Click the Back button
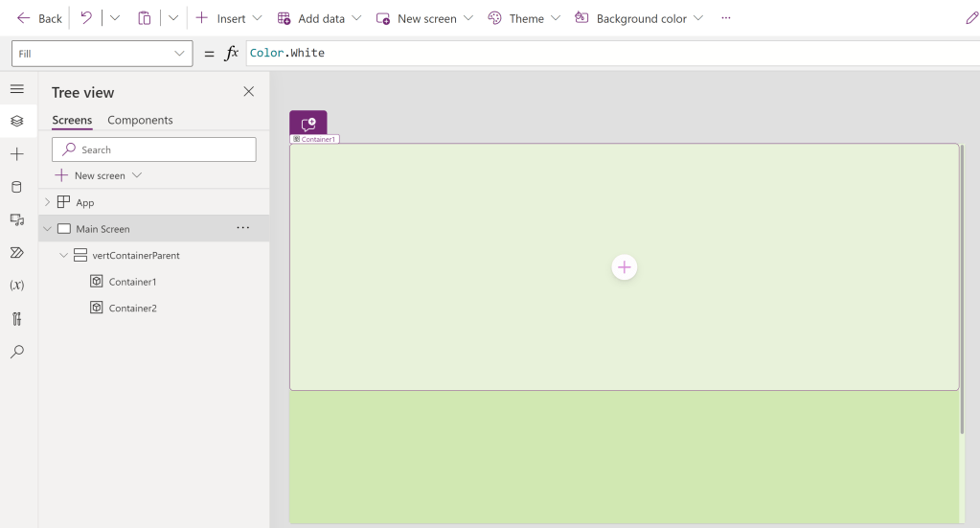980x528 pixels. coord(39,18)
